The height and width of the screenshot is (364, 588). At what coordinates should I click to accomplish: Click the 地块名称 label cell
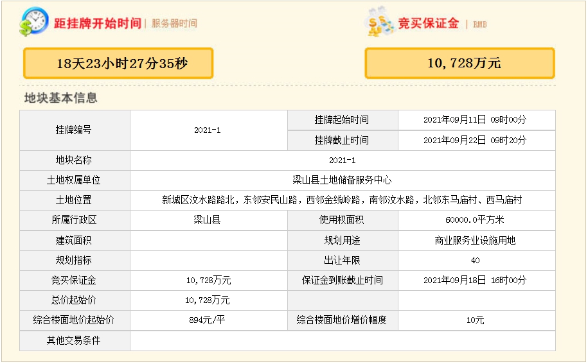point(75,160)
